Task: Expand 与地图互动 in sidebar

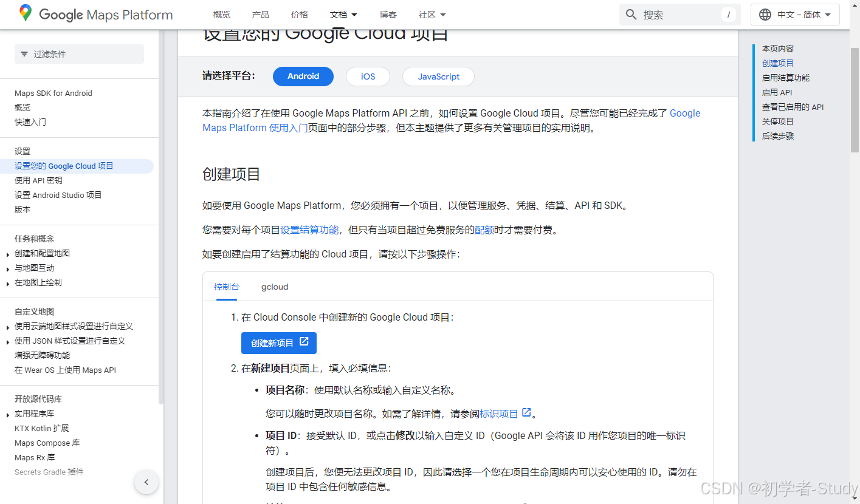Action: pyautogui.click(x=8, y=268)
